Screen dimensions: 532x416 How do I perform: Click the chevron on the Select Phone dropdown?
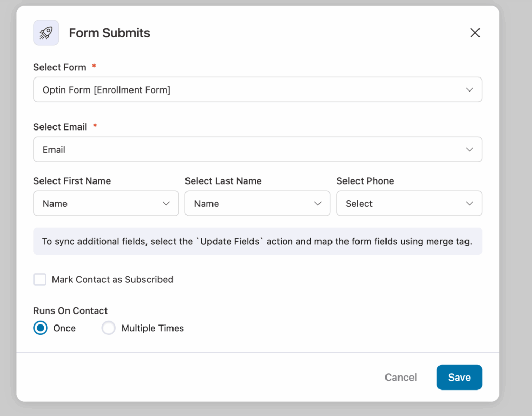click(x=469, y=203)
